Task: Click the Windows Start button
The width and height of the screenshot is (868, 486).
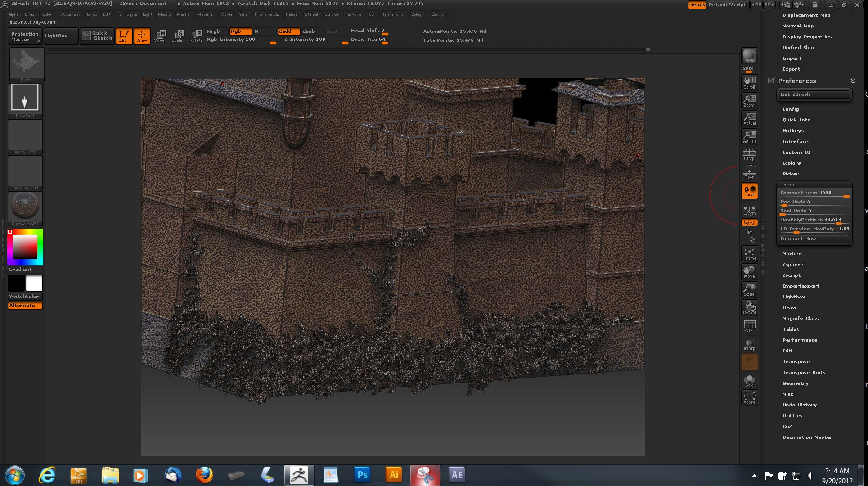Action: tap(15, 475)
